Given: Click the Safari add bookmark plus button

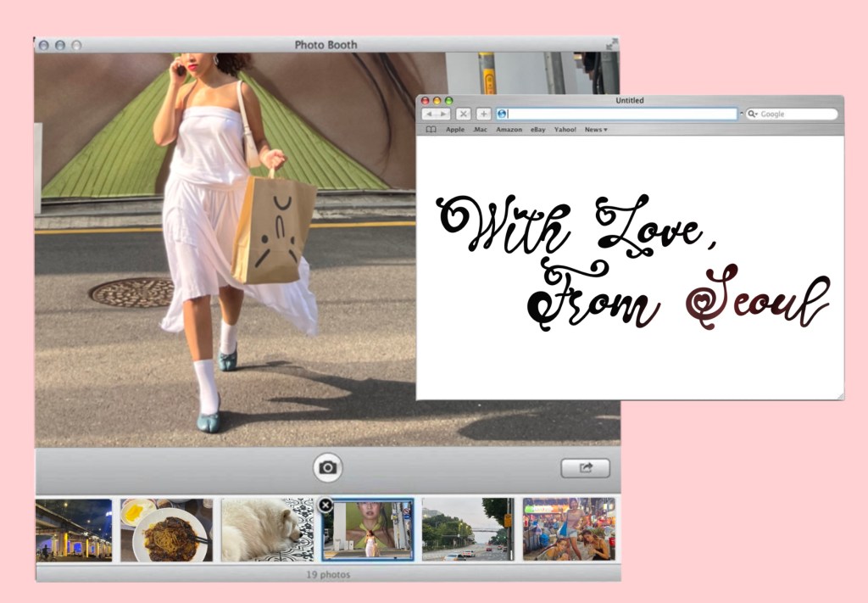Looking at the screenshot, I should click(x=483, y=114).
